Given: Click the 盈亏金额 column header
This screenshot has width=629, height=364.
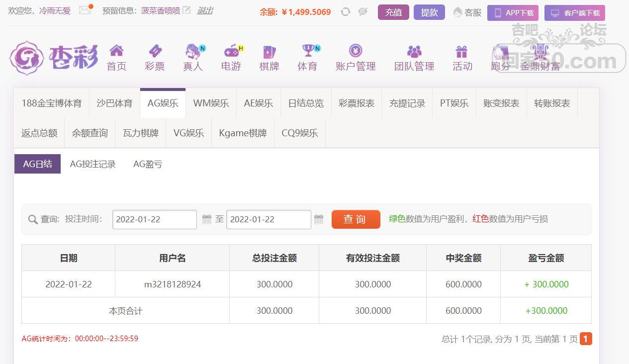Looking at the screenshot, I should coord(546,258).
